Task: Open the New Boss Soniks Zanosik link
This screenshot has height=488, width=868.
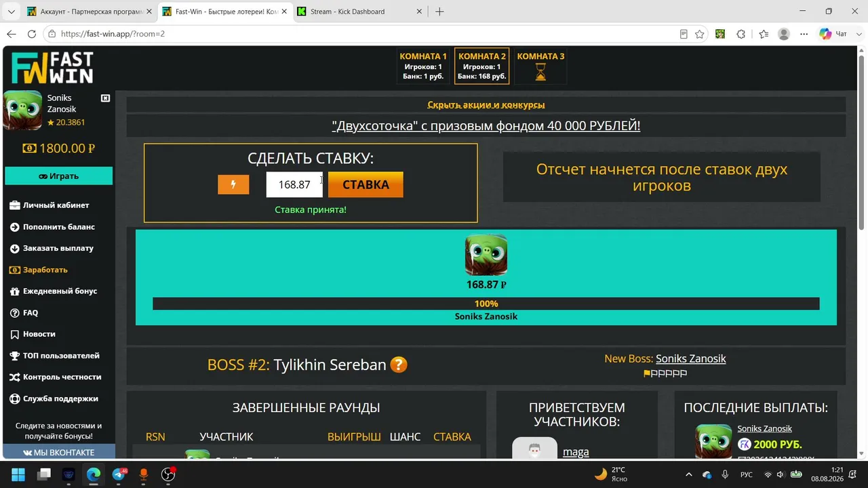Action: (x=691, y=359)
